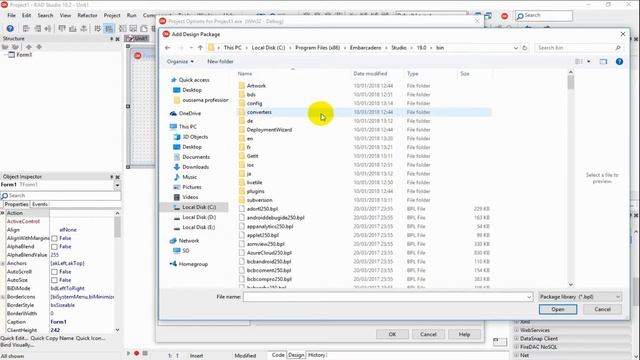Select the adortl250.bpl file
640x360 pixels.
262,209
